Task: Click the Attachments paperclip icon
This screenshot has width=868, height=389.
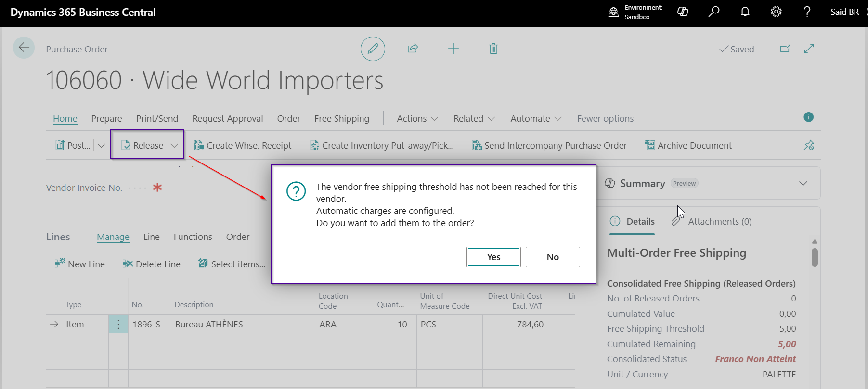Action: [x=676, y=221]
